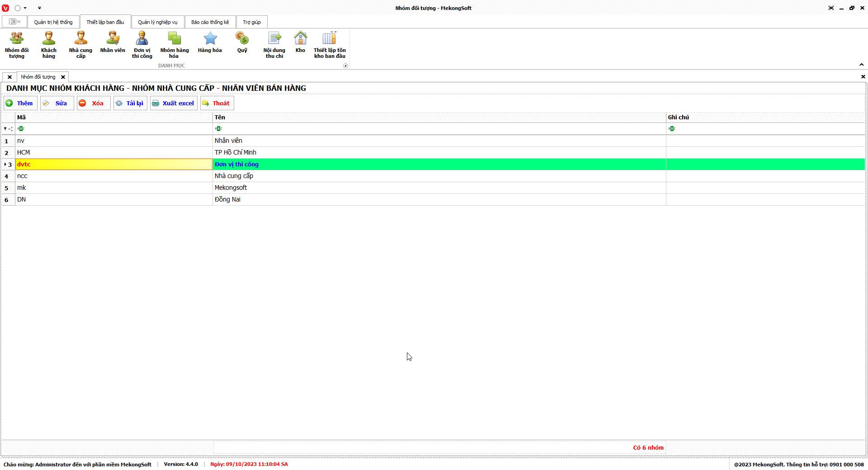
Task: Select row with code ncc
Action: point(114,176)
